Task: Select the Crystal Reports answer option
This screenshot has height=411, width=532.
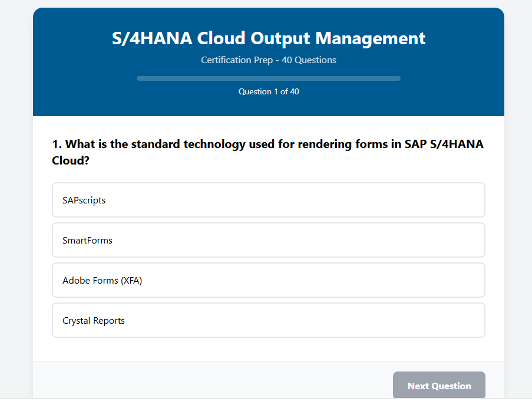Action: point(269,320)
